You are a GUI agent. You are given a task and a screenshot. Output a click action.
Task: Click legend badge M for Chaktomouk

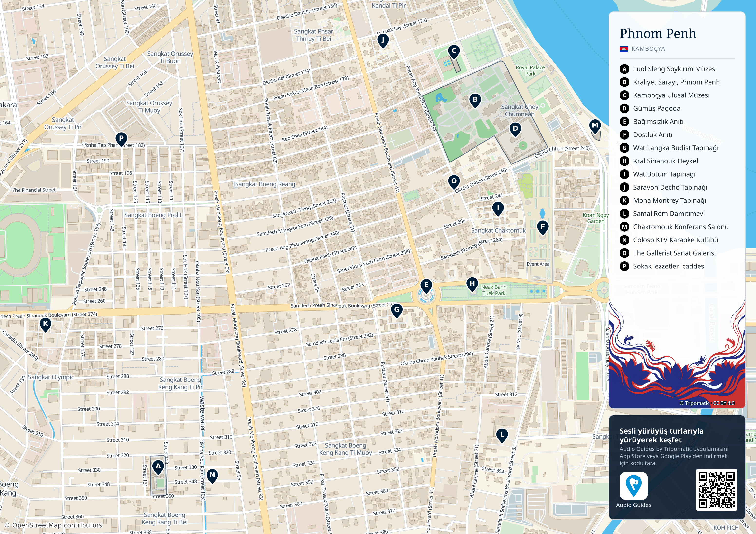624,227
